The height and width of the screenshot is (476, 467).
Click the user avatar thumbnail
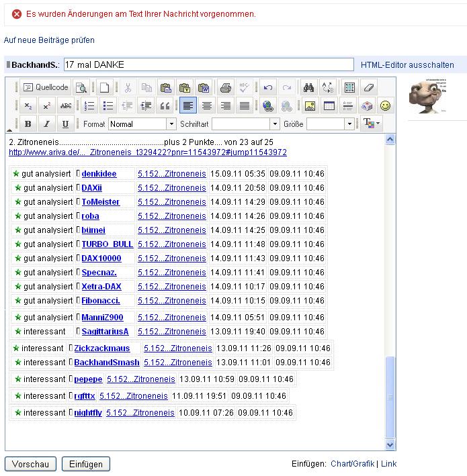(x=427, y=96)
